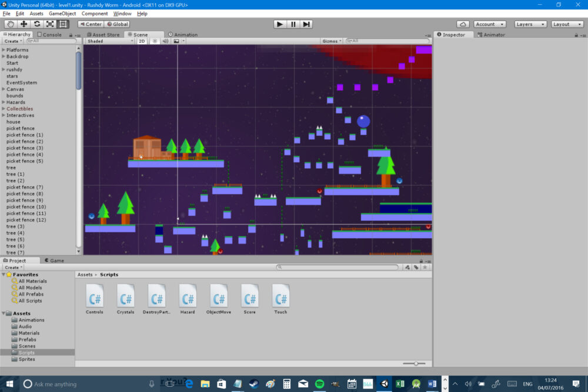588x392 pixels.
Task: Open the Shaded draw mode dropdown
Action: coord(109,41)
